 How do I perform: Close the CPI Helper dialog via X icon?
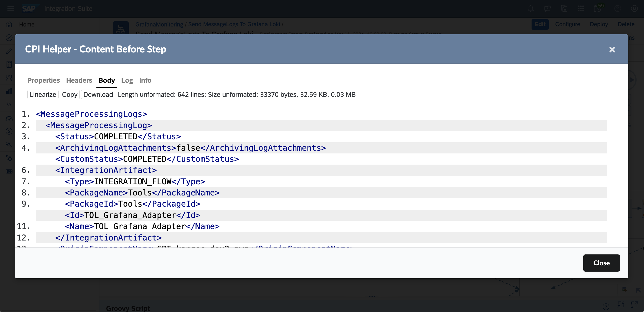coord(612,49)
